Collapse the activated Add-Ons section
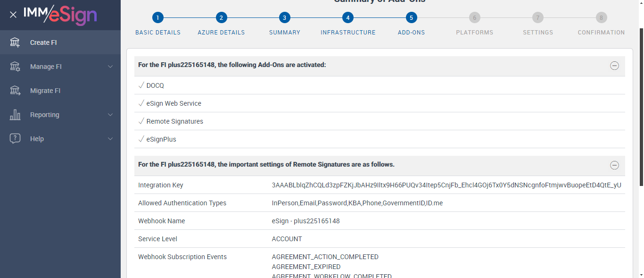The height and width of the screenshot is (278, 644). pos(614,66)
